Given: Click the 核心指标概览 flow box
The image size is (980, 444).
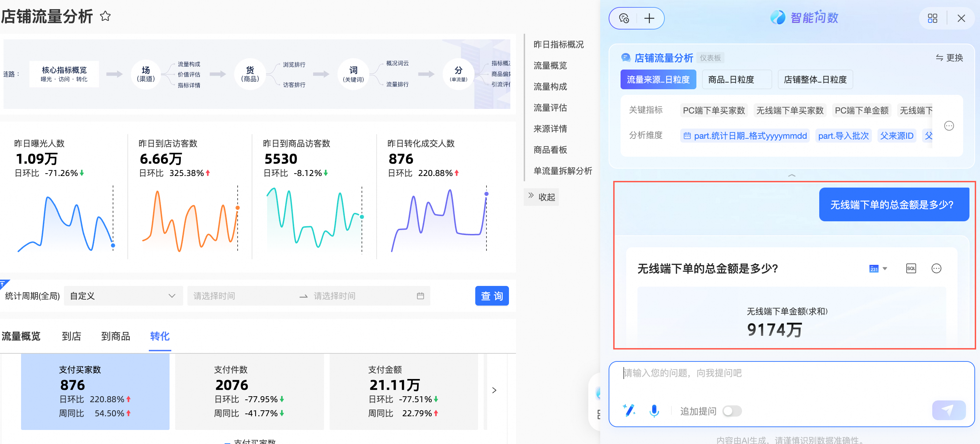Looking at the screenshot, I should (x=64, y=74).
